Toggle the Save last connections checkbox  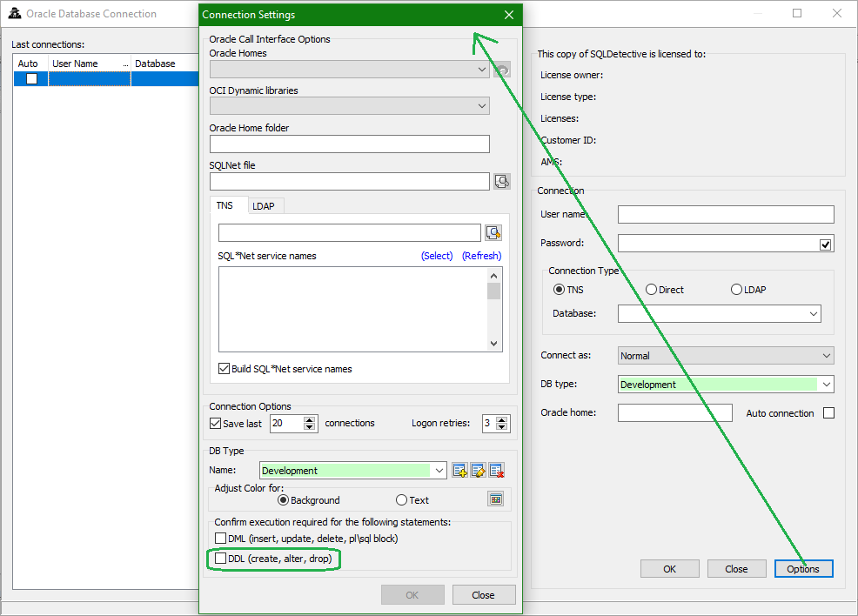[215, 424]
